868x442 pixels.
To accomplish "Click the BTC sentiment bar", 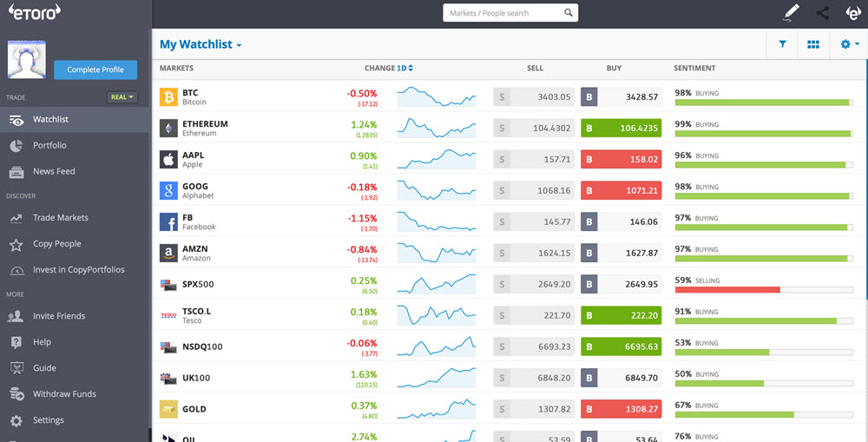I will [764, 102].
